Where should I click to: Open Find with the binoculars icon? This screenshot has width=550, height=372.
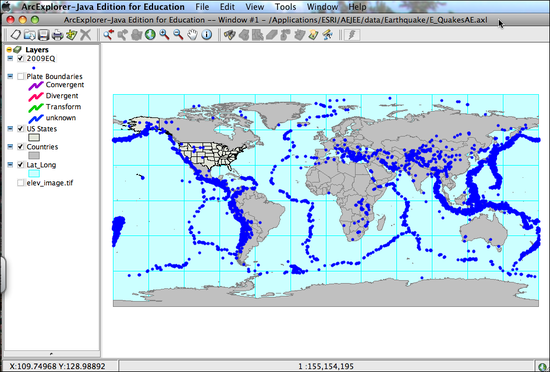[x=230, y=35]
